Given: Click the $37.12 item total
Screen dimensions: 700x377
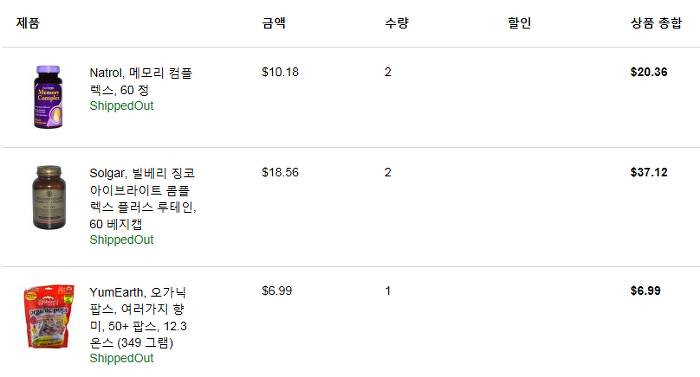Looking at the screenshot, I should 649,172.
